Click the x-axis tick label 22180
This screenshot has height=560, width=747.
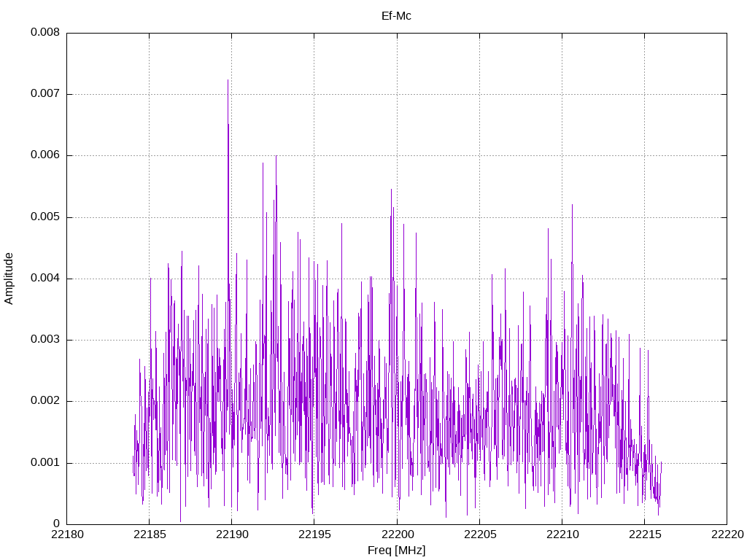[66, 534]
